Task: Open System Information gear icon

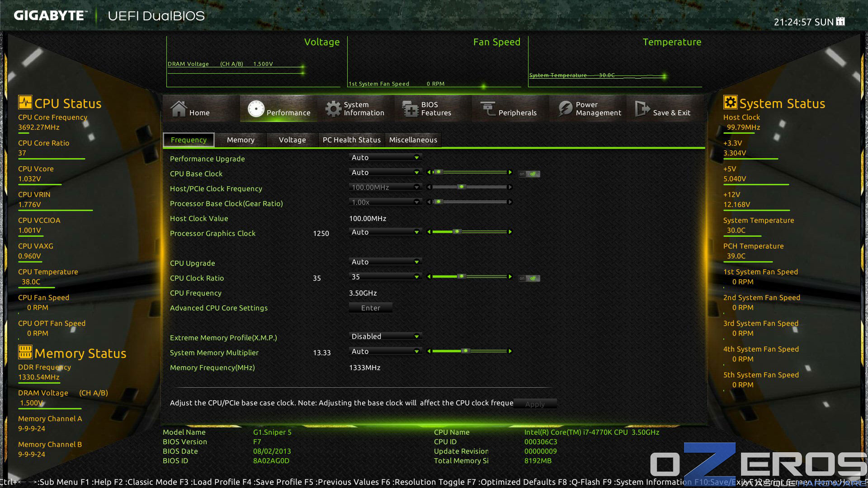Action: click(333, 108)
